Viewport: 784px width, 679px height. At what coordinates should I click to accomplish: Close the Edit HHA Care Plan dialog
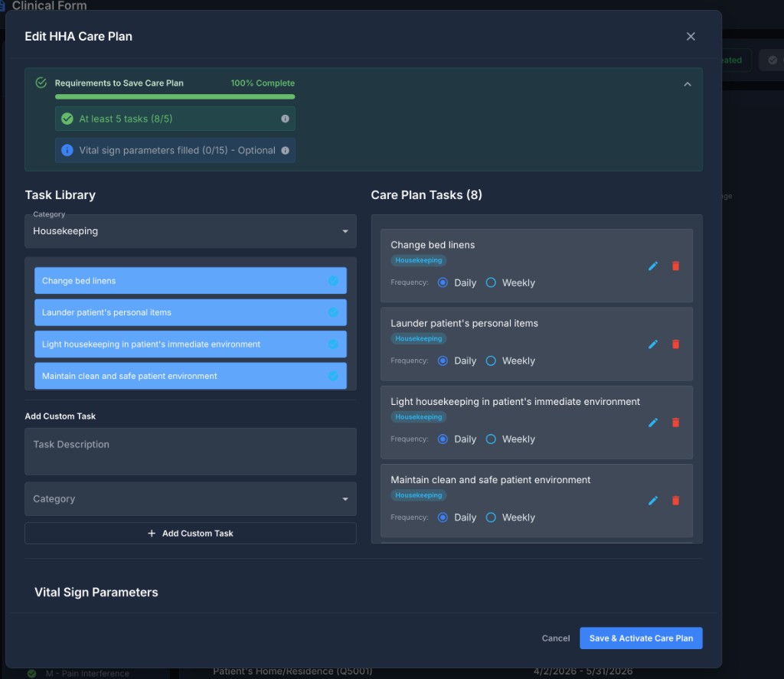coord(691,37)
